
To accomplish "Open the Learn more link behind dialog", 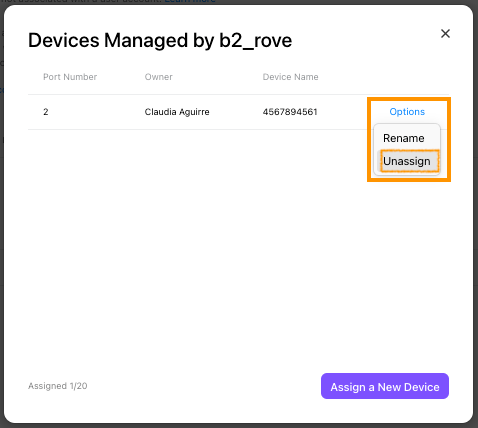I will [190, 2].
